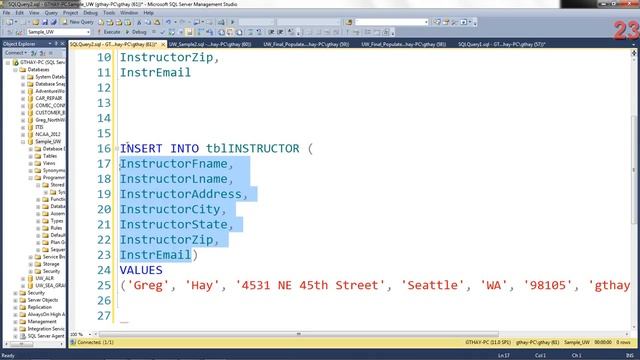Close the SQLQuery2.sql tab
Image resolution: width=640 pixels, height=360 pixels.
click(163, 44)
